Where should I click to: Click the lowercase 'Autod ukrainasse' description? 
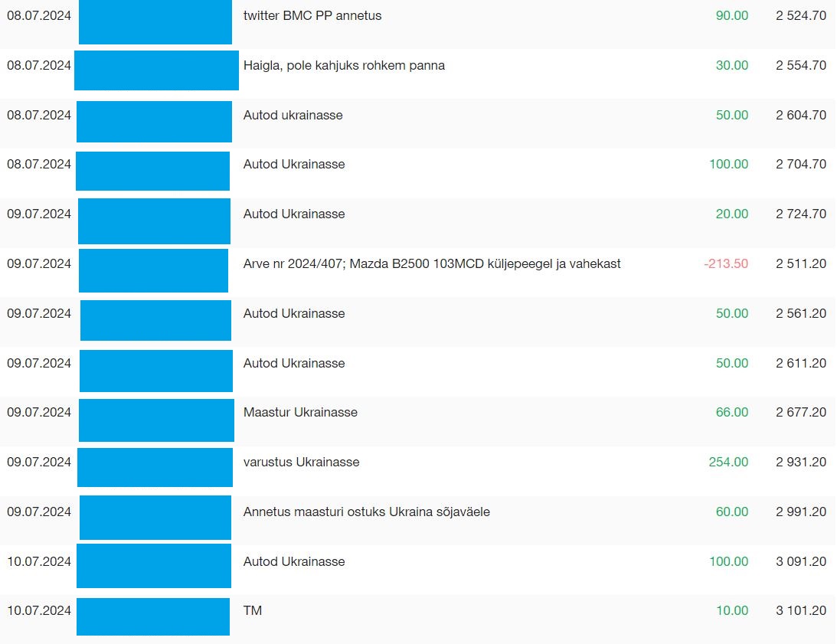293,115
